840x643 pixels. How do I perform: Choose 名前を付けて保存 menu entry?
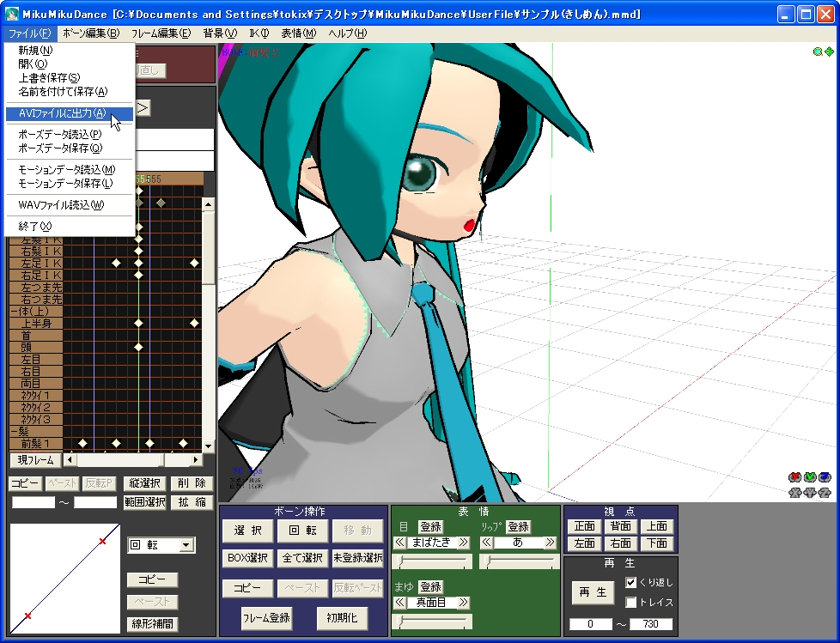click(70, 92)
